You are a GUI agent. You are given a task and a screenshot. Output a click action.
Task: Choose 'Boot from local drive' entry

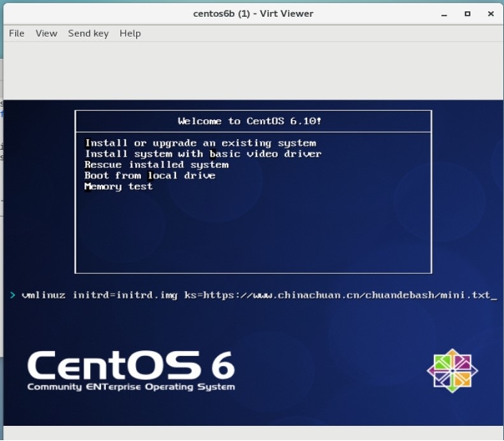[x=150, y=176]
